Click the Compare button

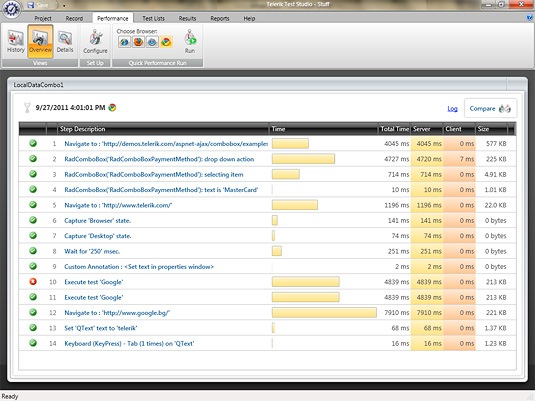tap(490, 109)
